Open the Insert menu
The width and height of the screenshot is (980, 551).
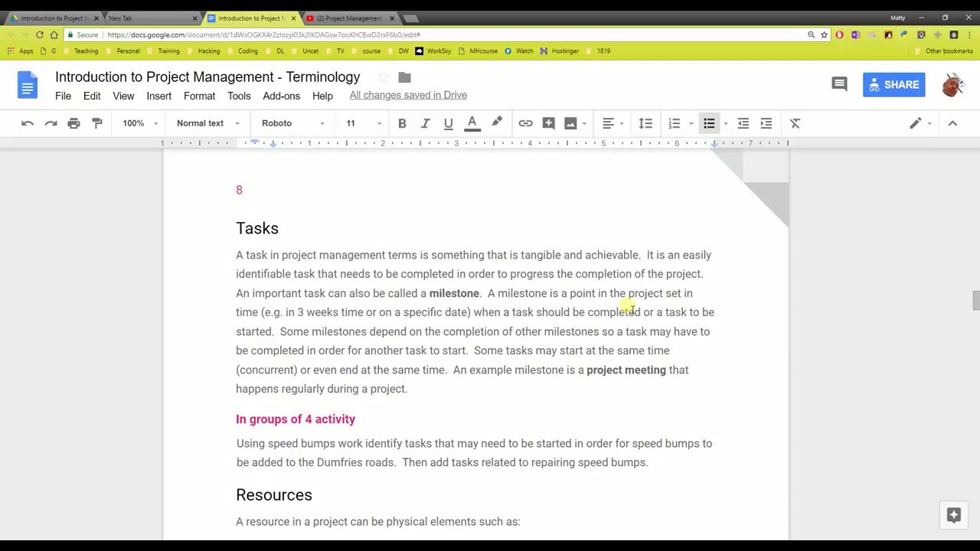(x=159, y=96)
